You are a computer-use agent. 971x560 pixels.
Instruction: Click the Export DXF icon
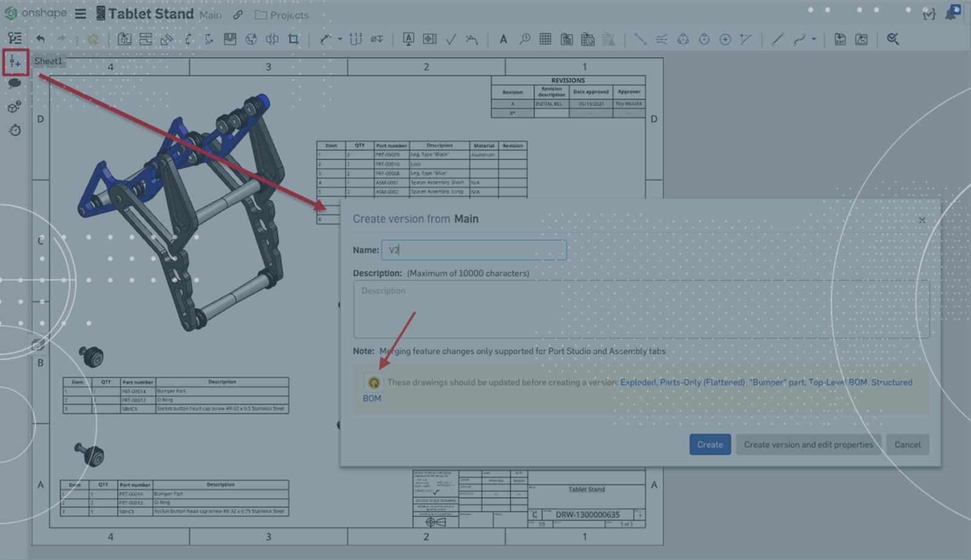840,39
